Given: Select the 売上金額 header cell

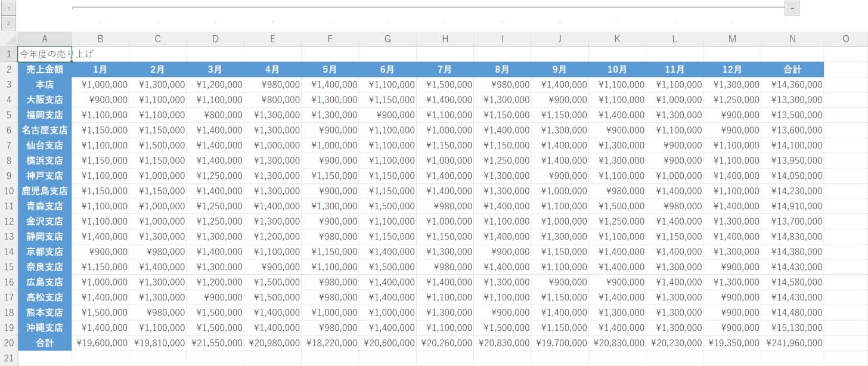Looking at the screenshot, I should (x=45, y=69).
